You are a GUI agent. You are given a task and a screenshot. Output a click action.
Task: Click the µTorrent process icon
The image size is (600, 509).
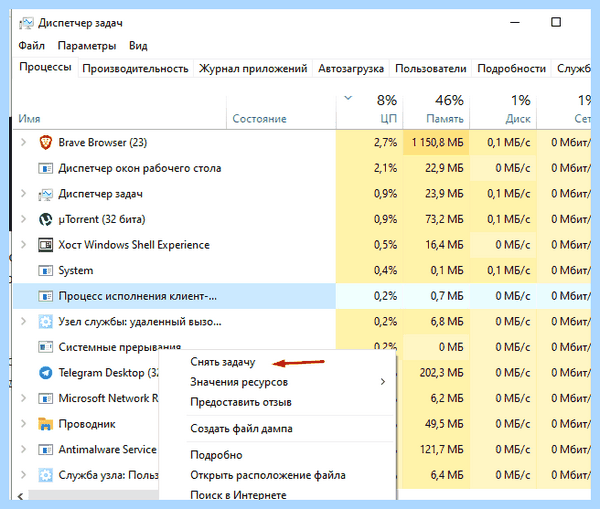point(46,219)
